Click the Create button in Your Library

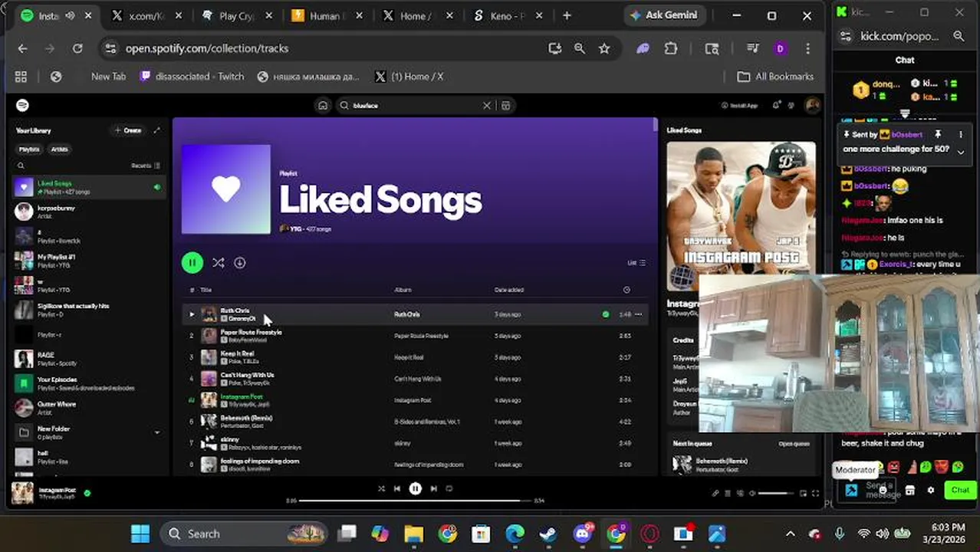(128, 130)
